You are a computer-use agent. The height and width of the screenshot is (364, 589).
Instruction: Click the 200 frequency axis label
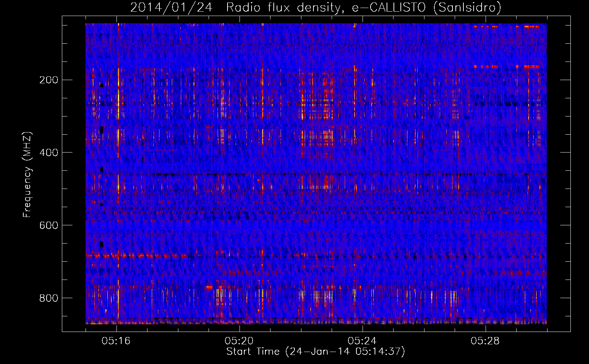click(x=49, y=80)
